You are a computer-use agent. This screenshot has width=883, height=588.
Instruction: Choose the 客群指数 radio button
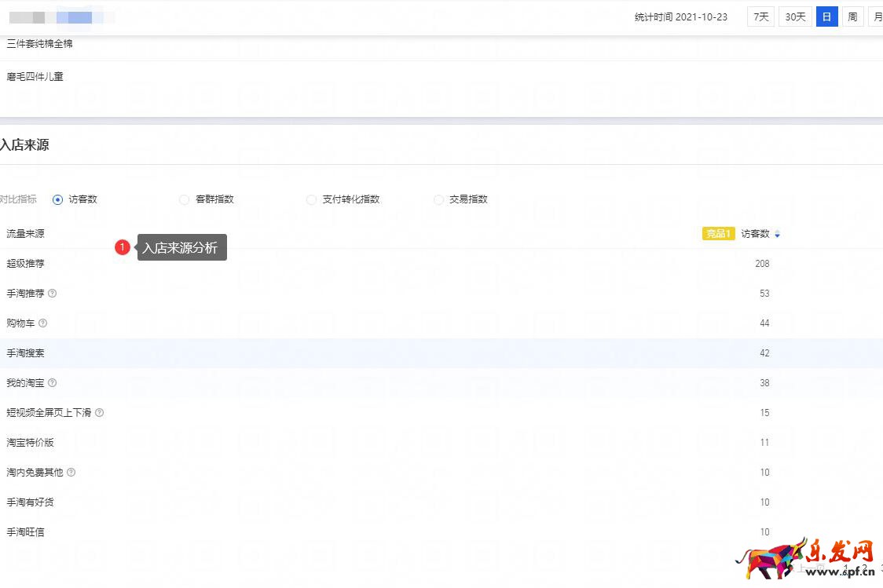(185, 199)
